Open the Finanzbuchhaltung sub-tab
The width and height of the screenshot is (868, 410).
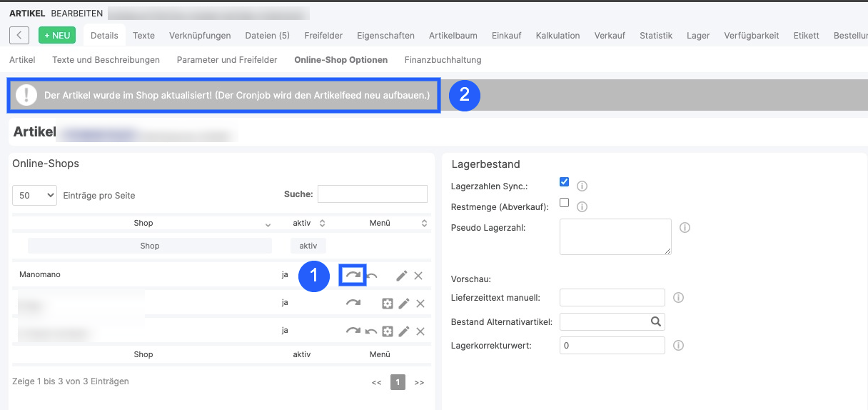click(443, 60)
